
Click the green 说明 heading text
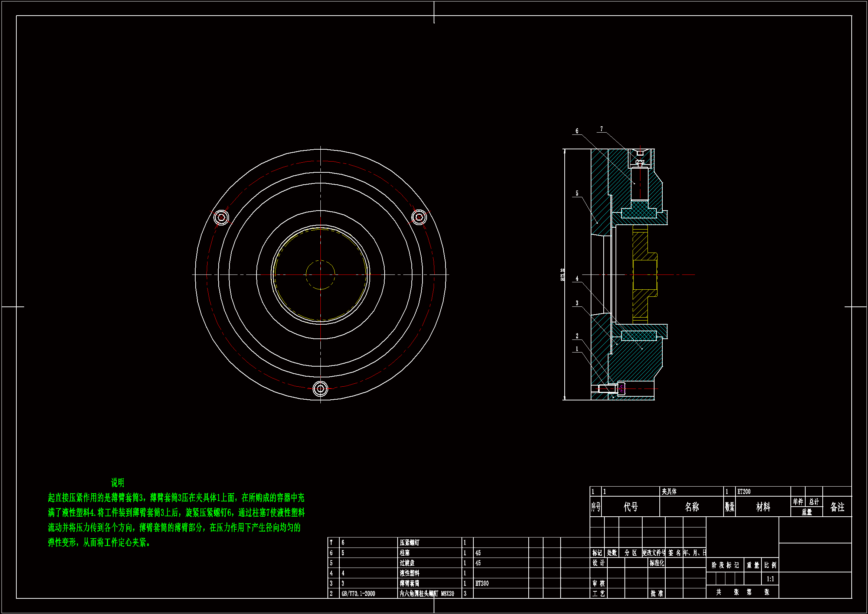[x=118, y=483]
